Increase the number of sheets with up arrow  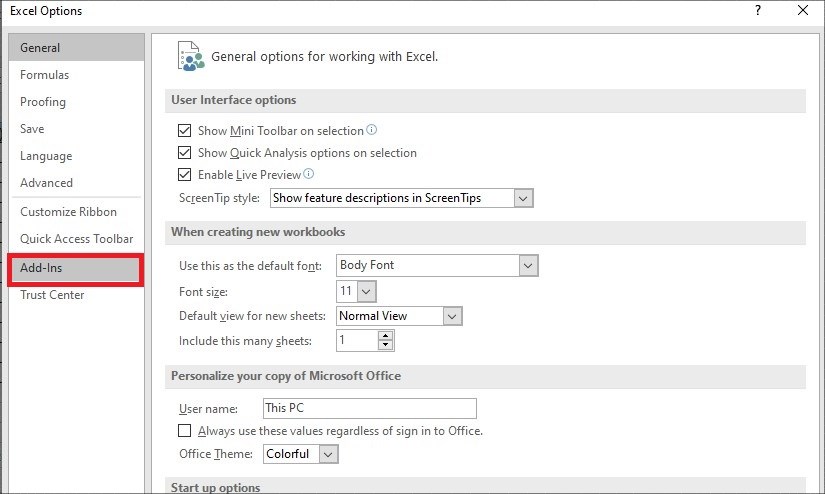click(386, 336)
